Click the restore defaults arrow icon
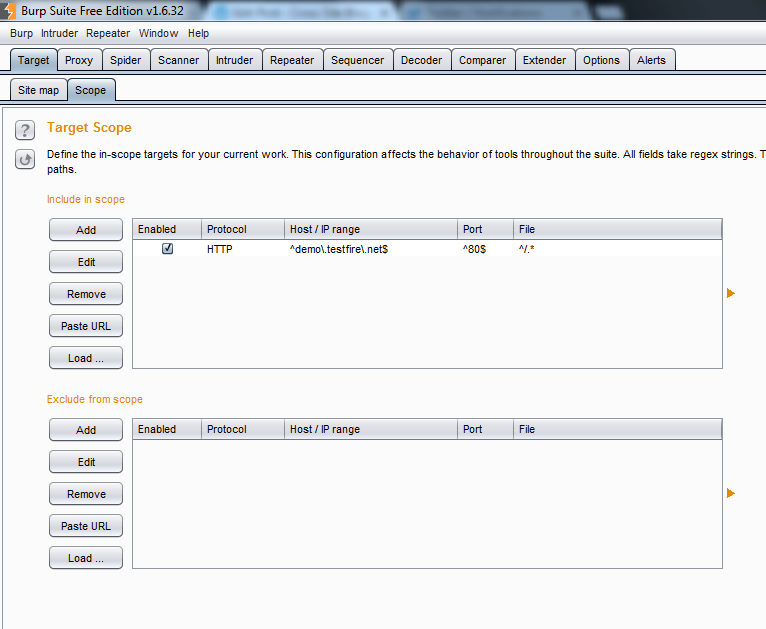Screen dimensions: 766x629 click(x=26, y=159)
